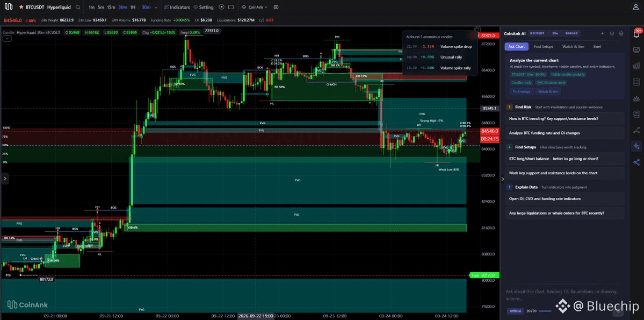This screenshot has height=320, width=644.
Task: Click the Ask about this chart input field
Action: coord(561,295)
